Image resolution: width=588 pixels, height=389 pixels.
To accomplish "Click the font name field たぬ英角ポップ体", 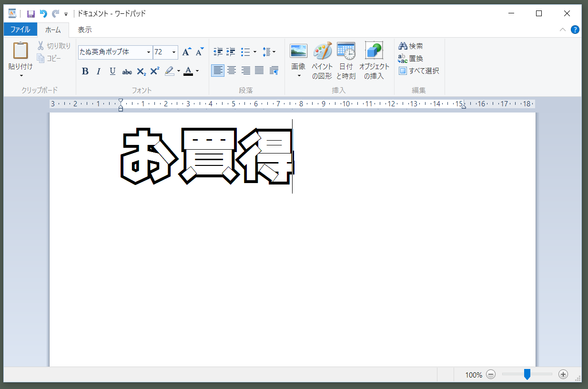I will (x=112, y=52).
